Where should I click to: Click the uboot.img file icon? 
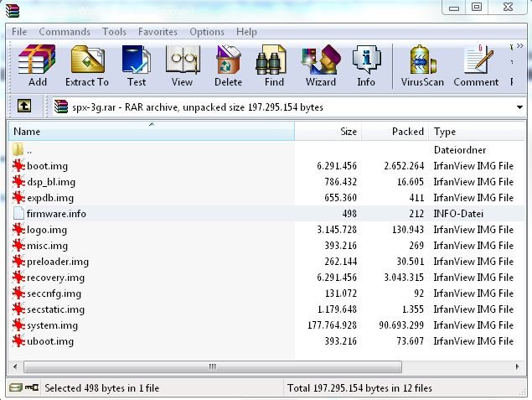[x=18, y=341]
